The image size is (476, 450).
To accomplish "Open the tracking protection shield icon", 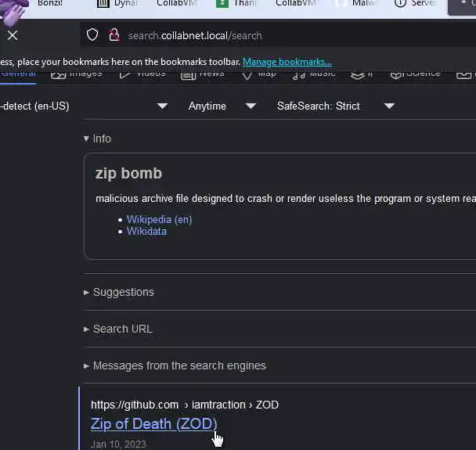I will point(92,35).
